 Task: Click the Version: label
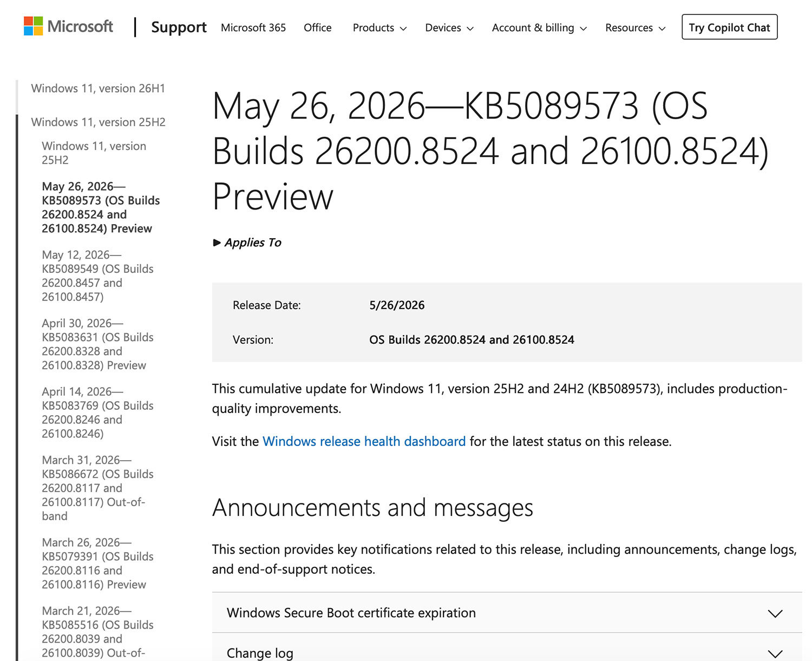pyautogui.click(x=253, y=339)
